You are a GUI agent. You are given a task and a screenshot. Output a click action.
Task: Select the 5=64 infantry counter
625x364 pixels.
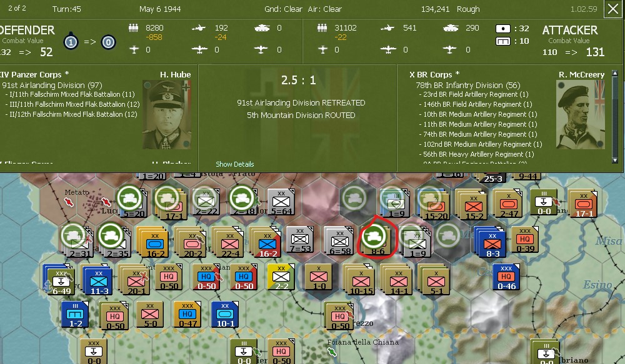281,203
